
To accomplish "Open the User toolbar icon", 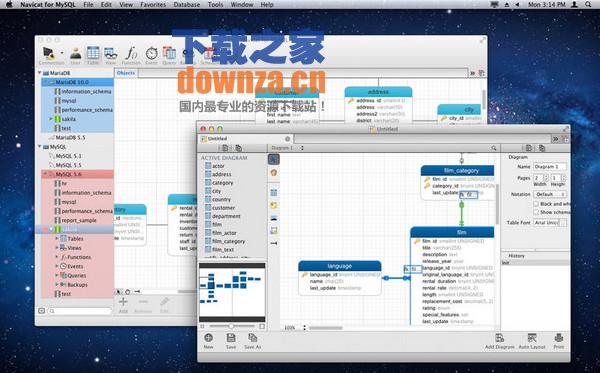I will pyautogui.click(x=76, y=54).
